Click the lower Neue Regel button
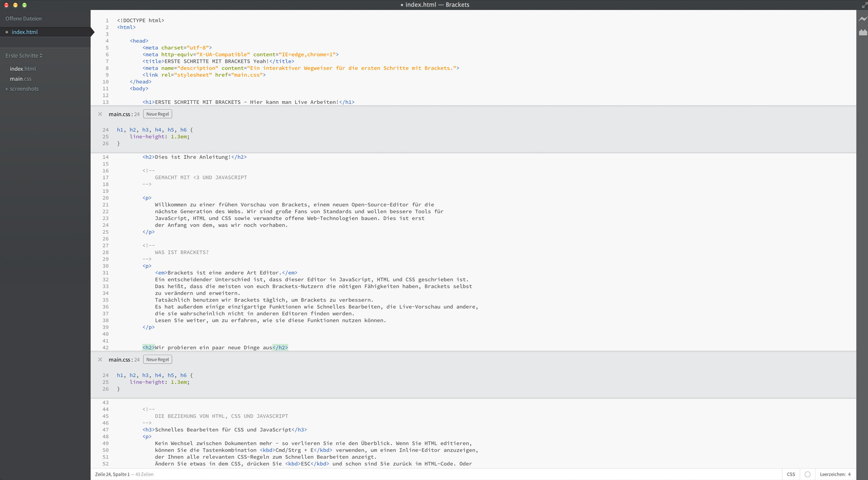This screenshot has width=868, height=480. tap(158, 360)
